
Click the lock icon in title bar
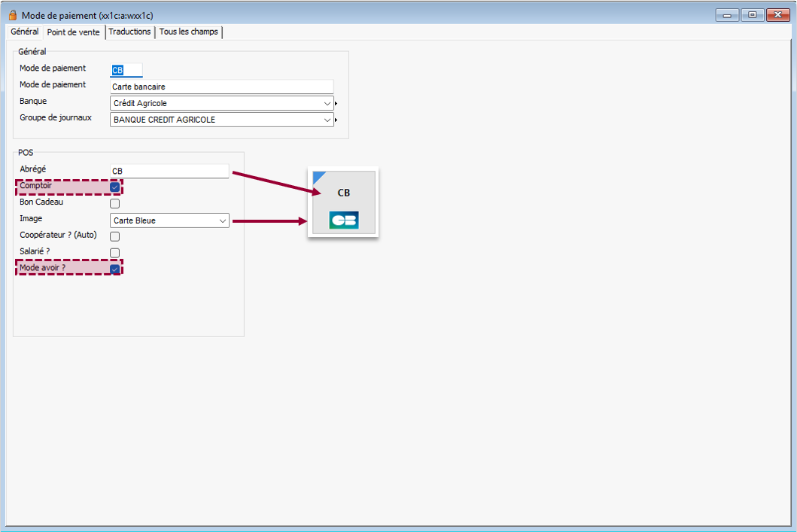(12, 15)
